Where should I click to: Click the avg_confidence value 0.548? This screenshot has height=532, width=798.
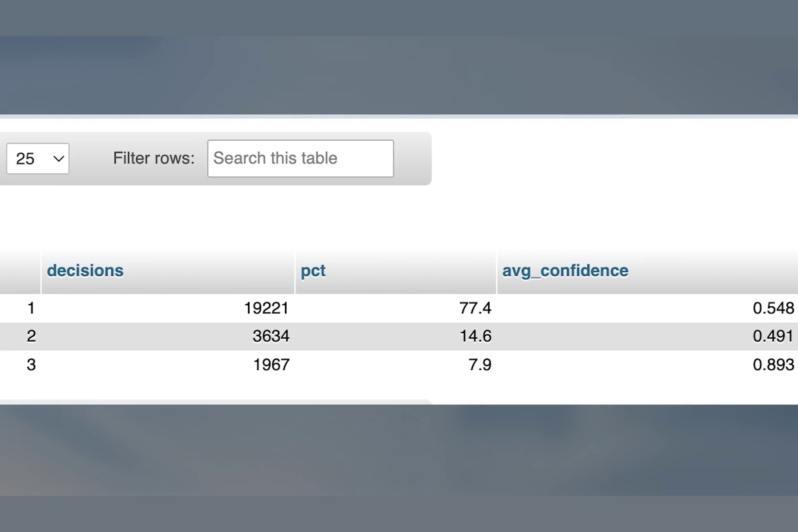coord(773,308)
